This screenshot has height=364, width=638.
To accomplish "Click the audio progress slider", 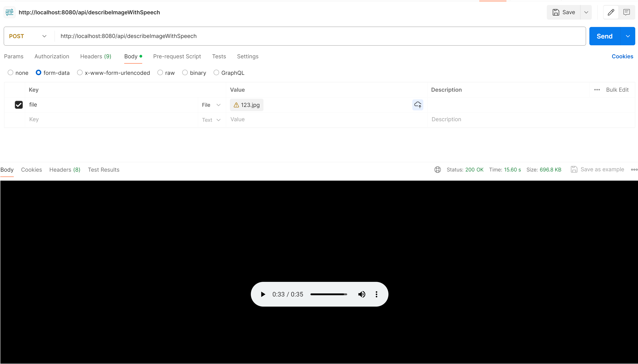I will (x=329, y=294).
